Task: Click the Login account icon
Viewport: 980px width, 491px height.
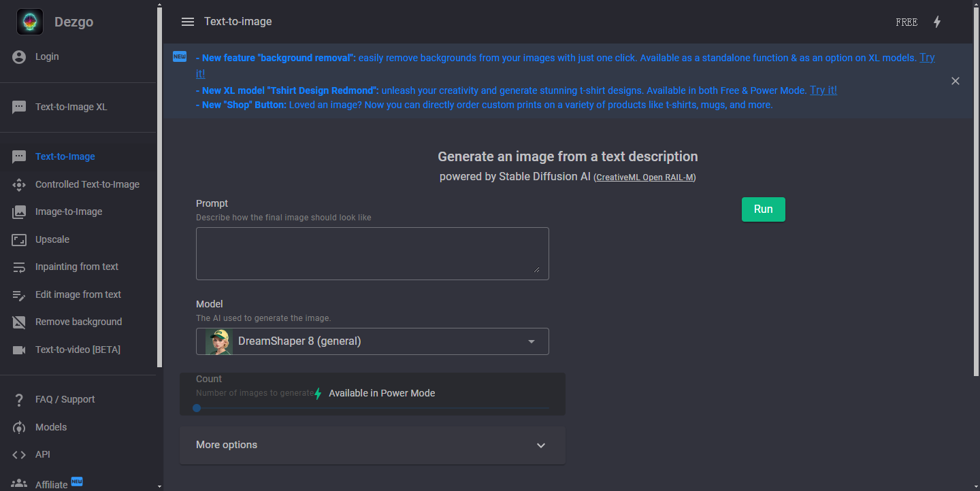Action: (x=19, y=57)
